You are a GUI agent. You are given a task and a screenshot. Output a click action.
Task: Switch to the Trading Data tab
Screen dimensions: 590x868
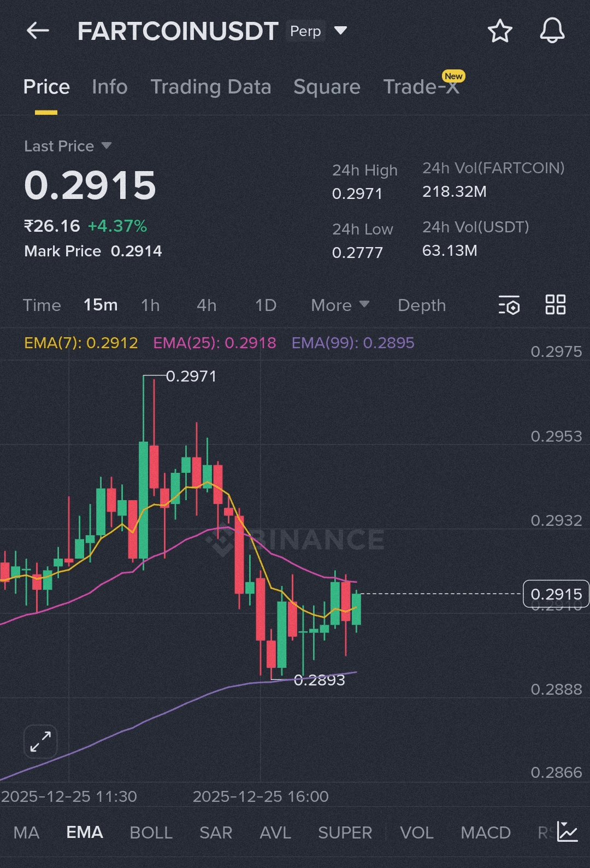click(x=211, y=87)
